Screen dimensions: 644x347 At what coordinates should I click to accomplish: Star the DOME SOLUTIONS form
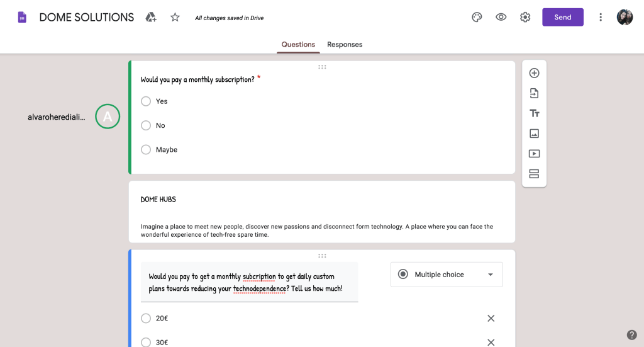pos(175,17)
